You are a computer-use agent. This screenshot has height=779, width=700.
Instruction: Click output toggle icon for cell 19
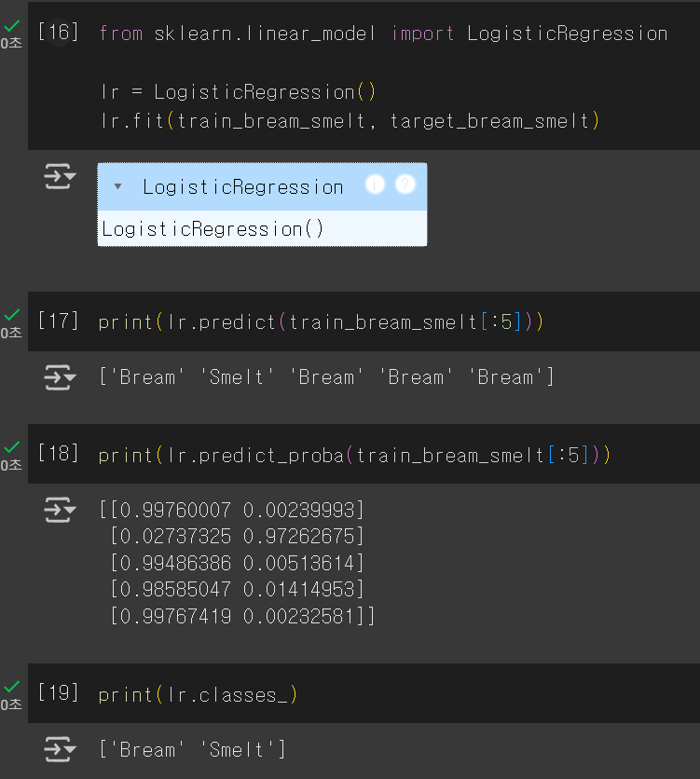tap(60, 749)
